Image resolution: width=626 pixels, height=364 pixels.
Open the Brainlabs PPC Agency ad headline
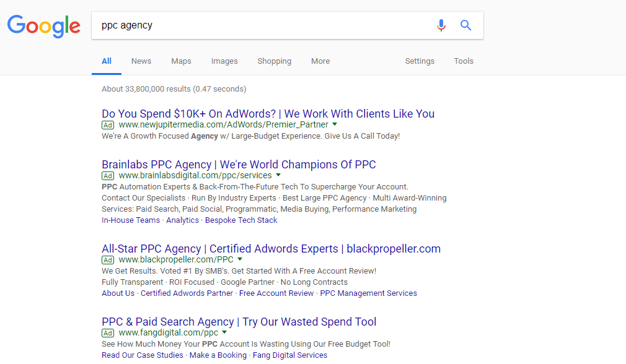[239, 165]
